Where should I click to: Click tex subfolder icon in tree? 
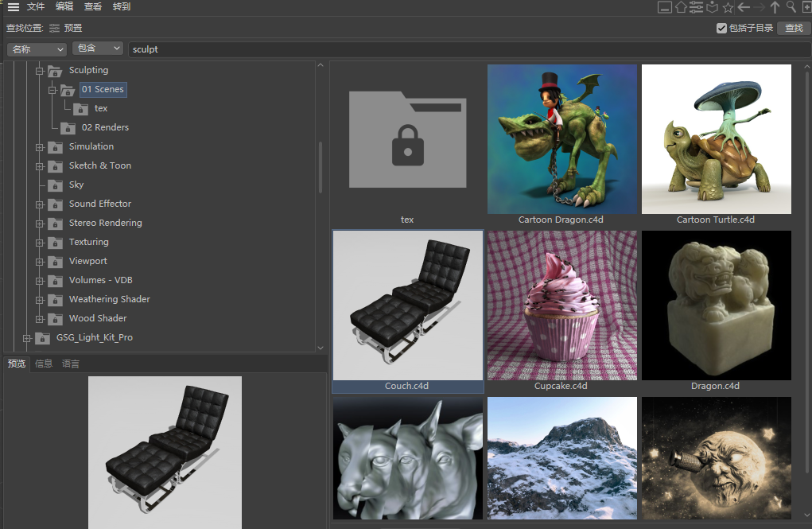(80, 109)
